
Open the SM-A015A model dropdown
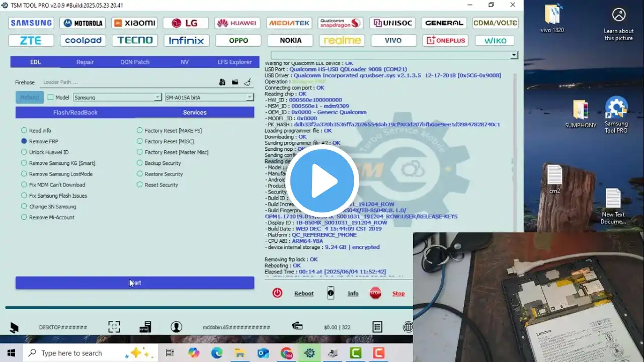click(x=209, y=97)
